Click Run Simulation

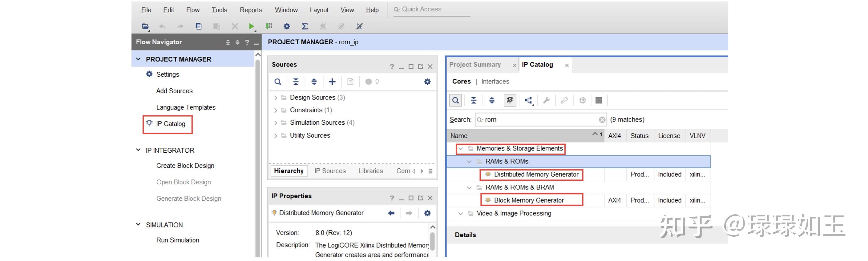click(x=178, y=240)
